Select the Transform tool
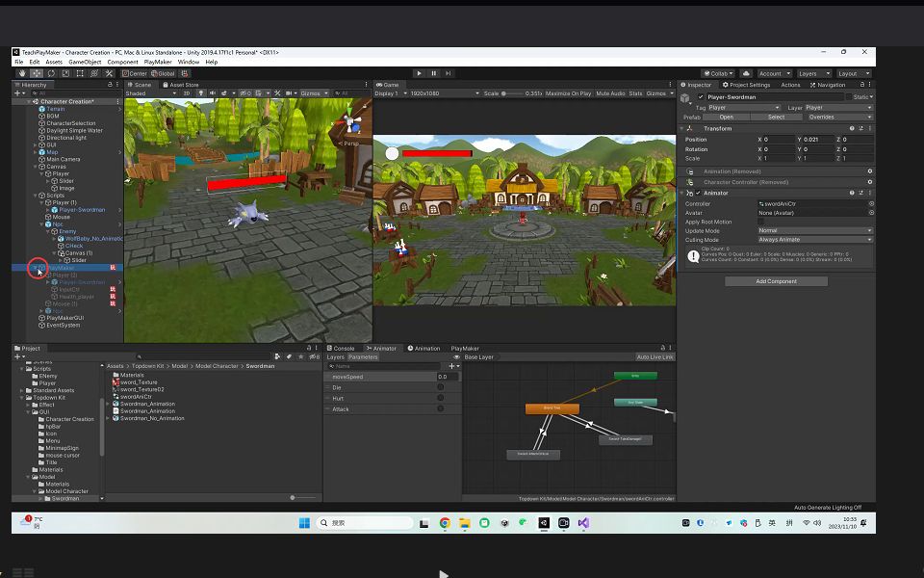The height and width of the screenshot is (578, 924). coord(94,74)
